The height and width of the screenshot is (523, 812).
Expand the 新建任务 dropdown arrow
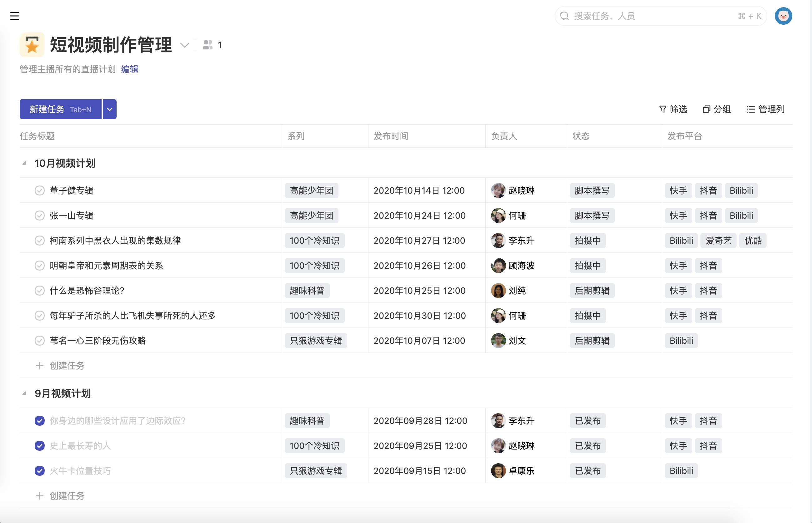point(110,109)
